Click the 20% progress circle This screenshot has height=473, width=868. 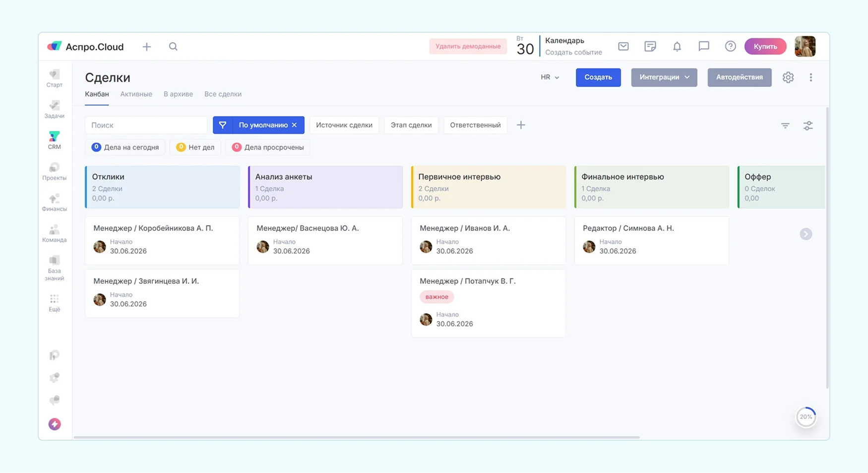[806, 417]
